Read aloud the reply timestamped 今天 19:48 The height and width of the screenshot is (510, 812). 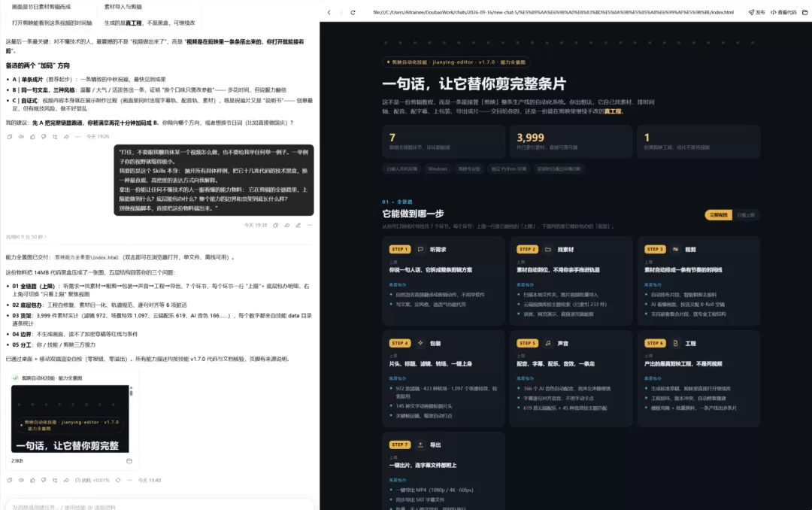(21, 481)
